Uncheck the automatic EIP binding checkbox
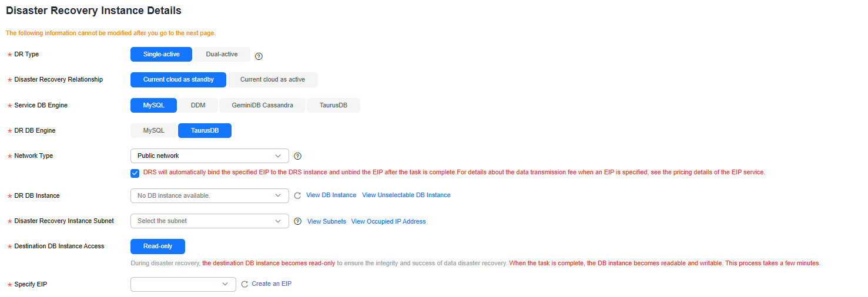The image size is (868, 297). [135, 173]
